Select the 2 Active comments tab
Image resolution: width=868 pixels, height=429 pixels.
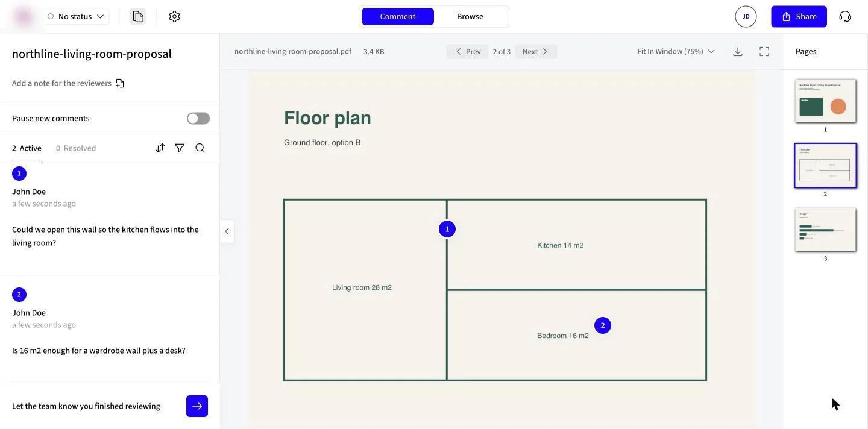coord(27,148)
